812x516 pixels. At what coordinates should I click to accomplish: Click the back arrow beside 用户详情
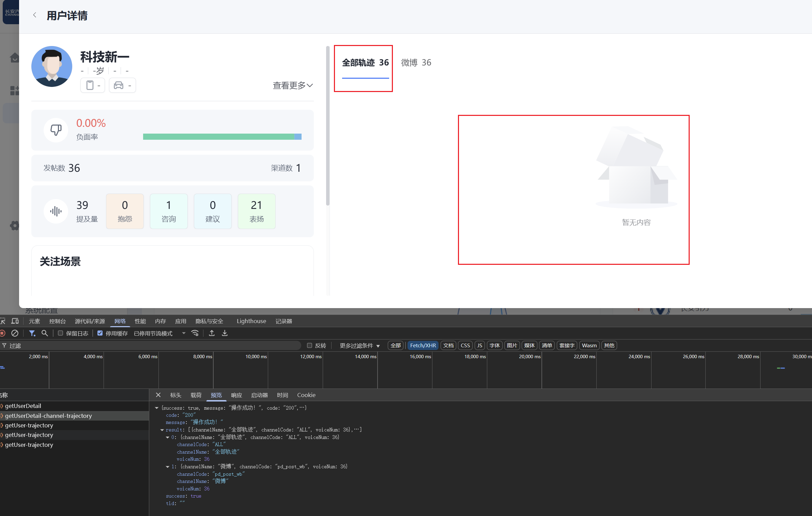pos(35,15)
